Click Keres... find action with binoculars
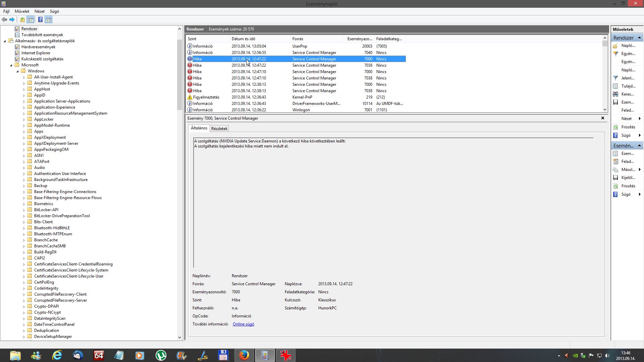The image size is (644, 362). pos(627,94)
